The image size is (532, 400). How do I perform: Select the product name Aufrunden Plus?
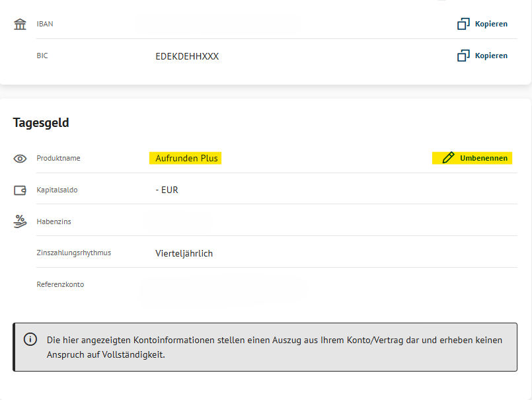[186, 158]
